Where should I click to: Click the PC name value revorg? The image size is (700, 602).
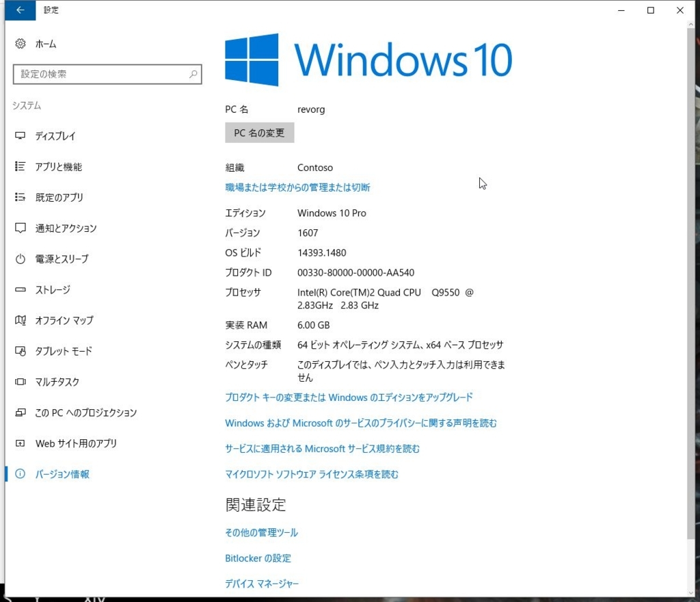click(x=311, y=109)
